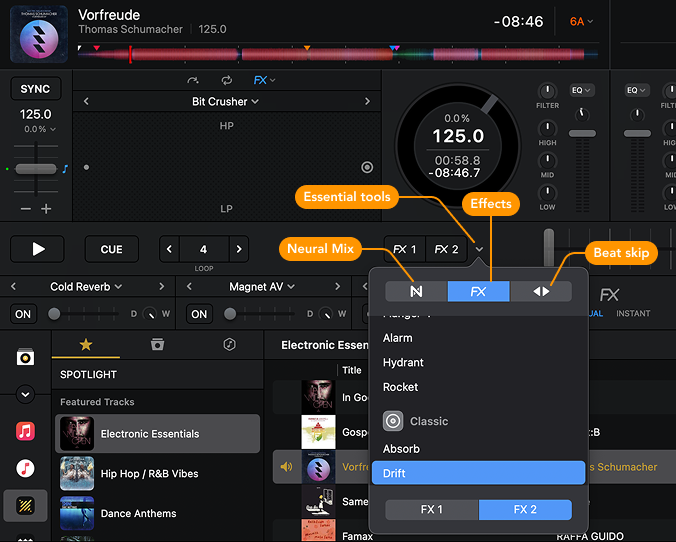The height and width of the screenshot is (542, 676).
Task: Open the Beat skip tab in popup
Action: coord(541,291)
